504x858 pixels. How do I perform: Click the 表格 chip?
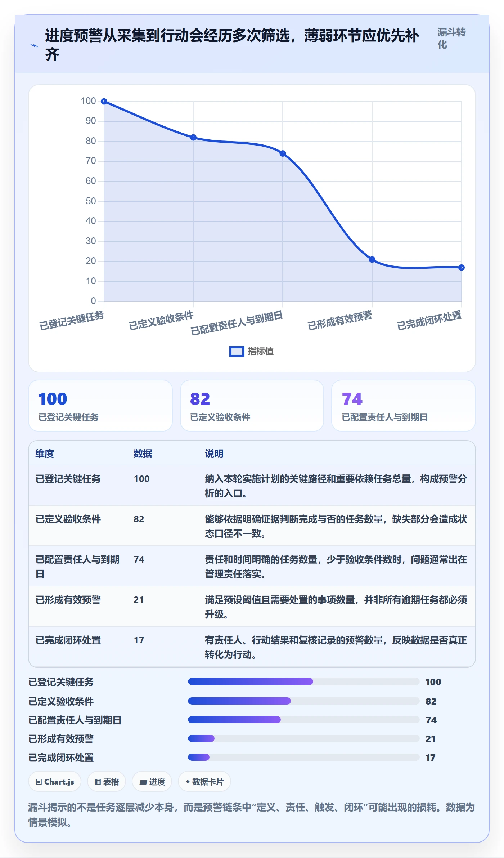click(107, 782)
